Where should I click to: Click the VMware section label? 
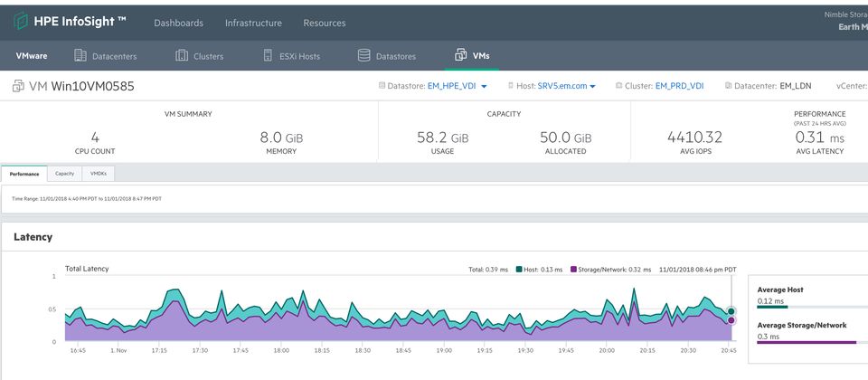click(32, 56)
